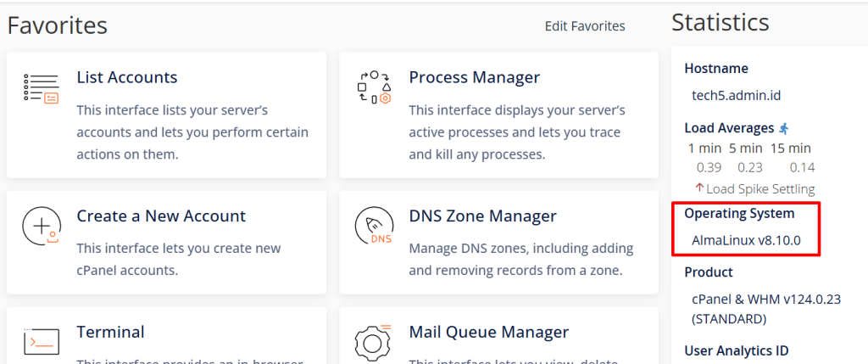Open the DNS Zone Manager title link
Screen dimensions: 868x364
pos(483,216)
